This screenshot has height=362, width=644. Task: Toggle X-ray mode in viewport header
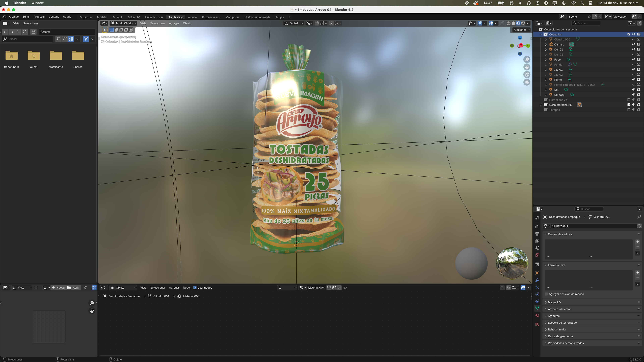[502, 23]
